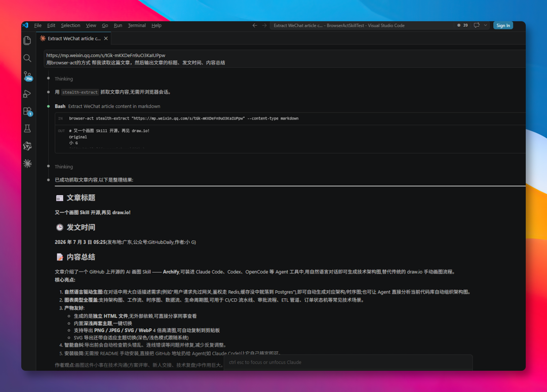The height and width of the screenshot is (392, 547).
Task: Click the 发文时间 heading
Action: pyautogui.click(x=81, y=227)
